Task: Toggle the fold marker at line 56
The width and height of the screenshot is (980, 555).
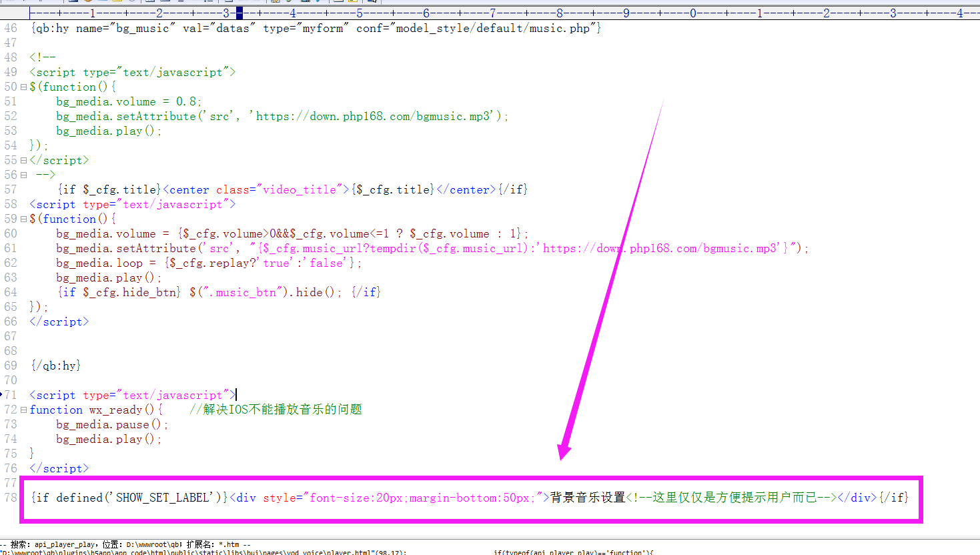Action: coord(23,175)
